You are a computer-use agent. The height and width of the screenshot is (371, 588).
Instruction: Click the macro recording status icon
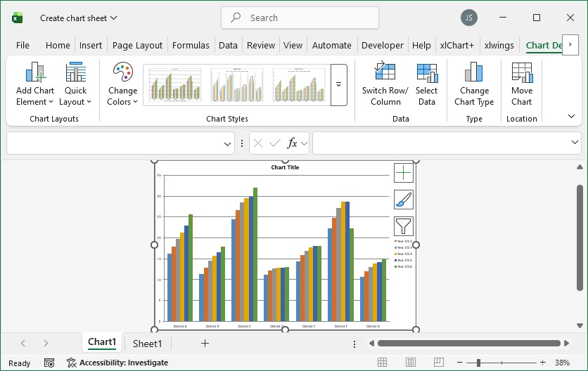pyautogui.click(x=49, y=363)
